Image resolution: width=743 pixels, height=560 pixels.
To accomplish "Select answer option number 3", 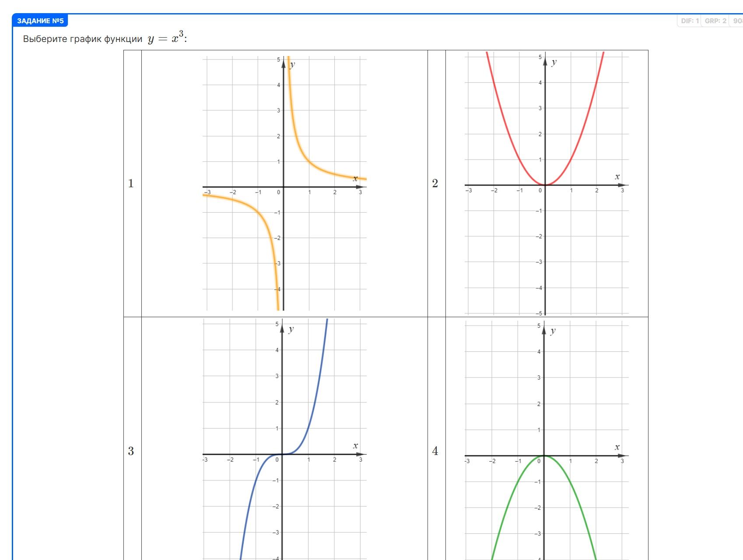I will (x=131, y=451).
